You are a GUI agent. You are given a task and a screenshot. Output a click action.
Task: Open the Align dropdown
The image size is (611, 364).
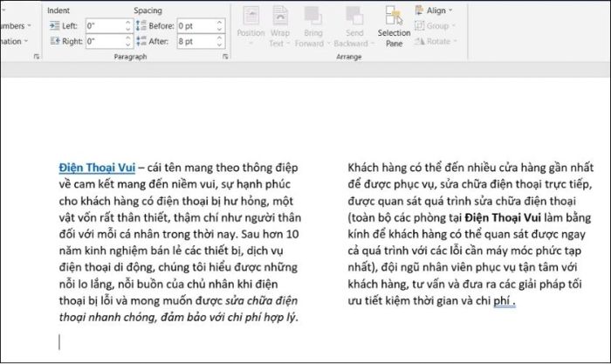point(434,10)
